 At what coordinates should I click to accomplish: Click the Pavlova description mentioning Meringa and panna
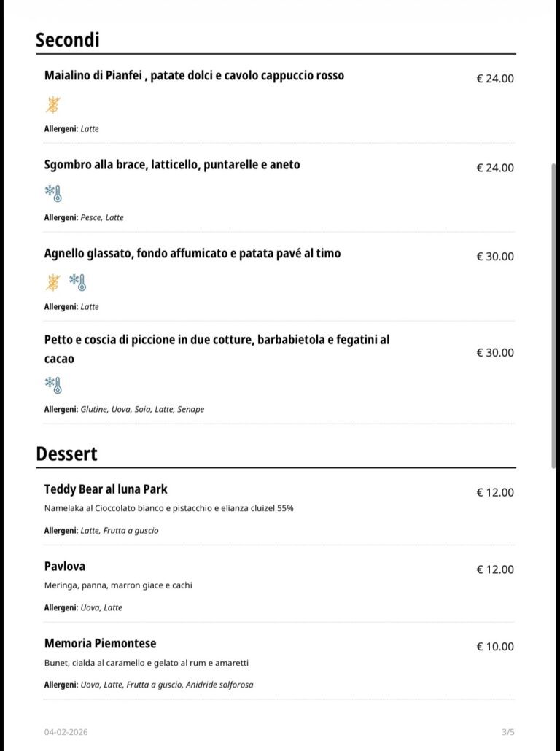click(x=118, y=585)
